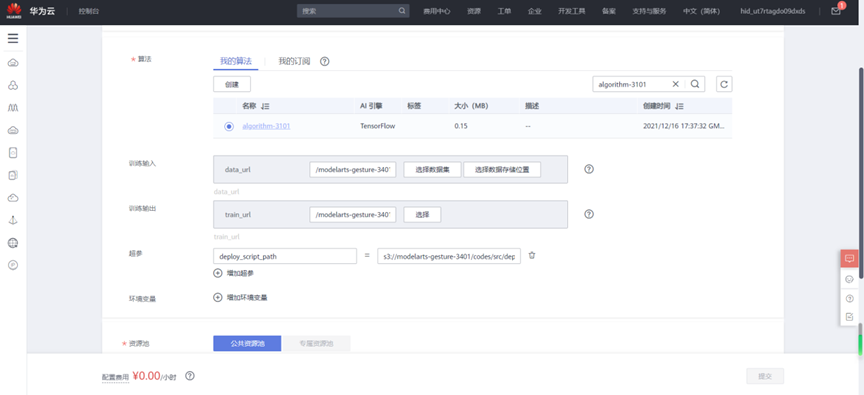Click the disk storage icon in the sidebar
The image size is (864, 395).
pos(13,153)
